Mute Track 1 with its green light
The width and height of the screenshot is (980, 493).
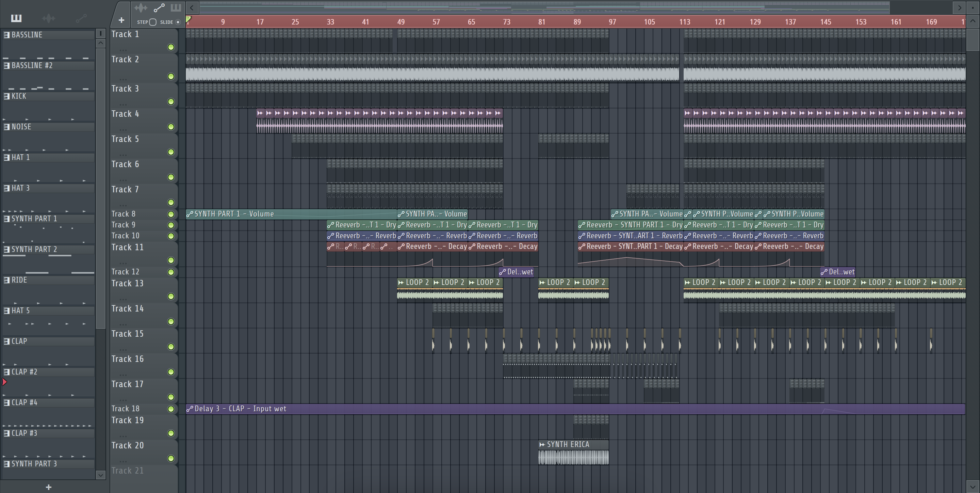(x=171, y=47)
